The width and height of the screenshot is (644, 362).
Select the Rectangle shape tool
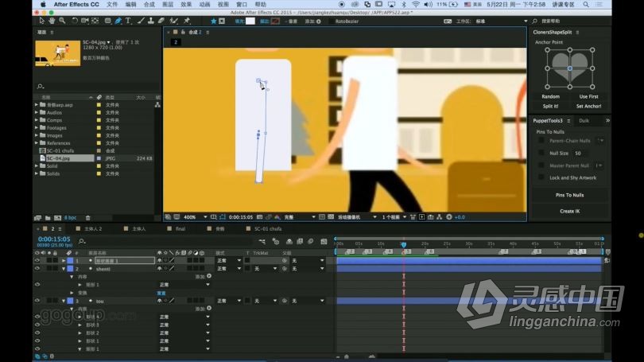click(107, 21)
